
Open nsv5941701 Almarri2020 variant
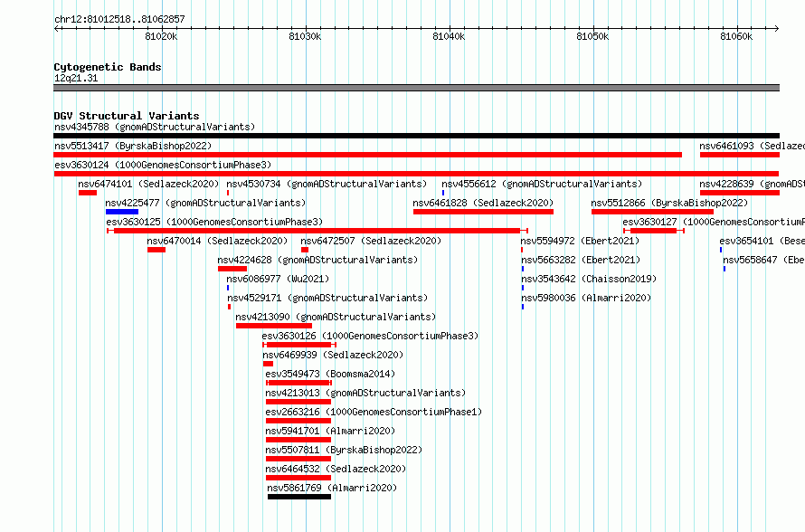[x=331, y=431]
